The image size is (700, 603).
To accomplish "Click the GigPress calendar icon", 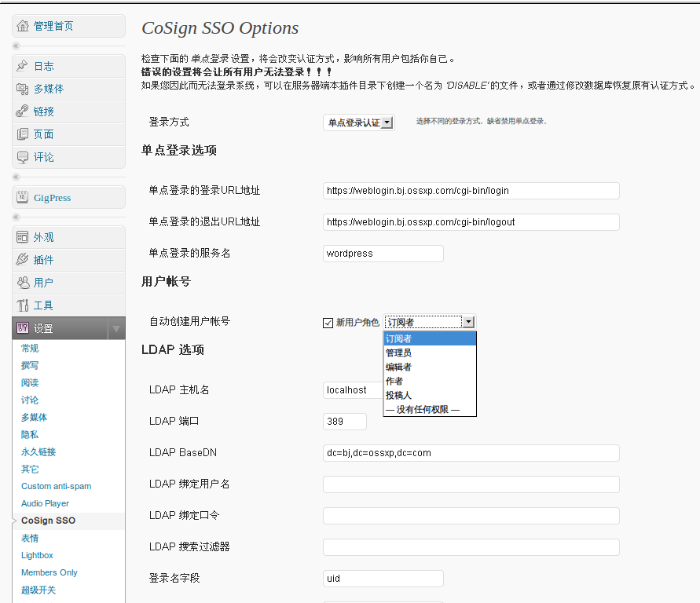I will 22,197.
